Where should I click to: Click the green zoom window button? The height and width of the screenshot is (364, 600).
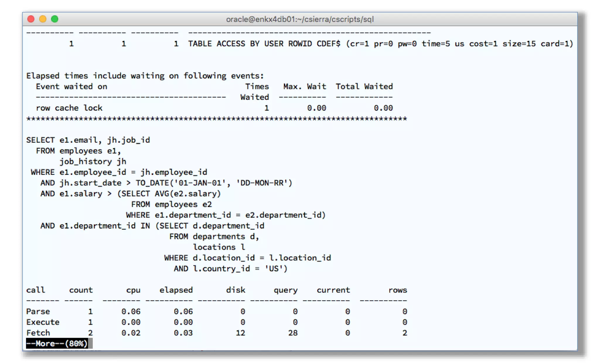coord(54,19)
